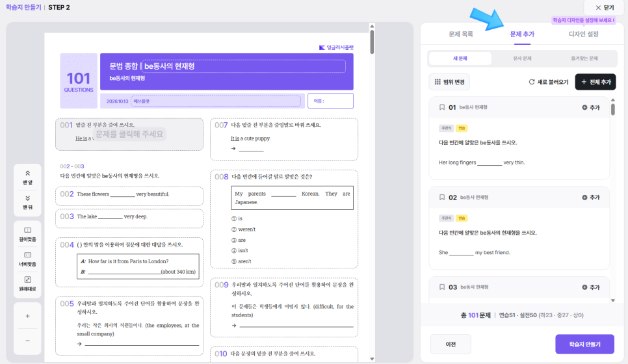The width and height of the screenshot is (628, 364).
Task: Click the 101 QUESTIONS badge
Action: pyautogui.click(x=79, y=81)
